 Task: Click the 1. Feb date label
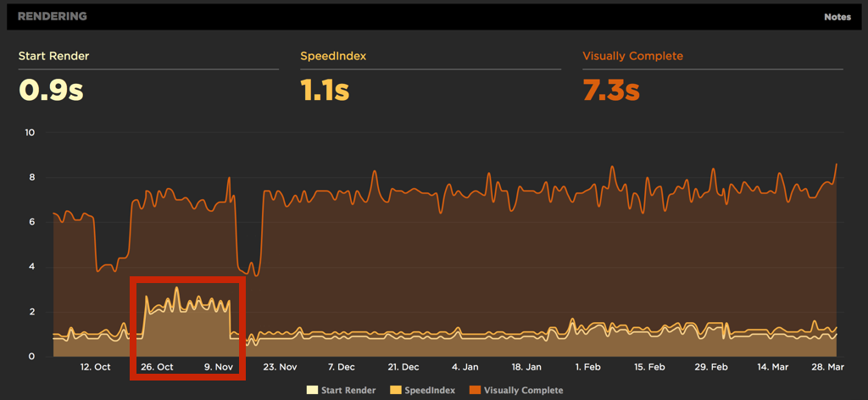pos(588,367)
